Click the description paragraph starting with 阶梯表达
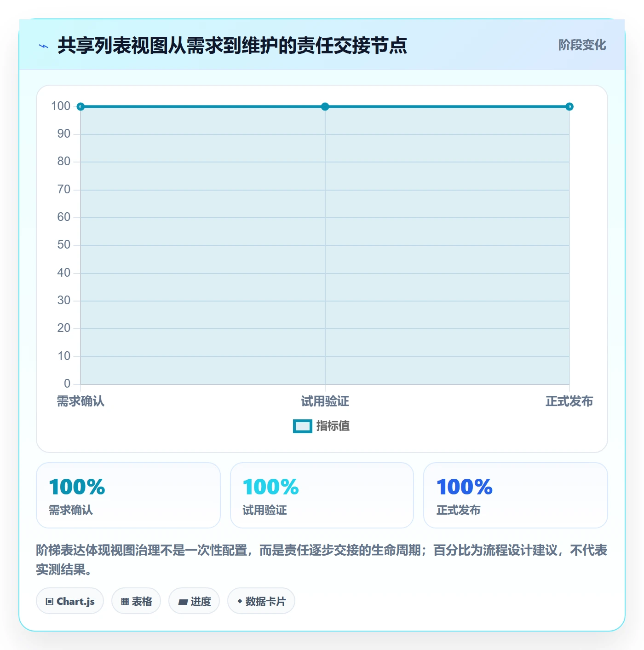 (322, 560)
